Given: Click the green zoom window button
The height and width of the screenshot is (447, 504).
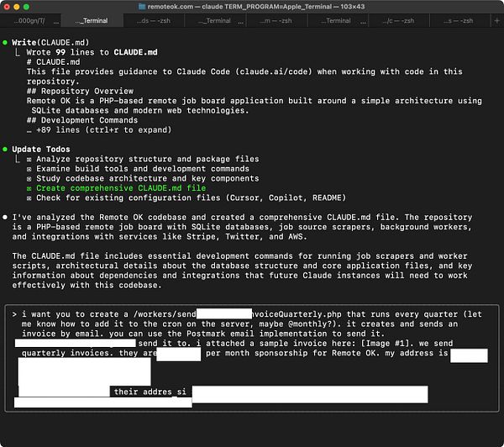Looking at the screenshot, I should [26, 7].
